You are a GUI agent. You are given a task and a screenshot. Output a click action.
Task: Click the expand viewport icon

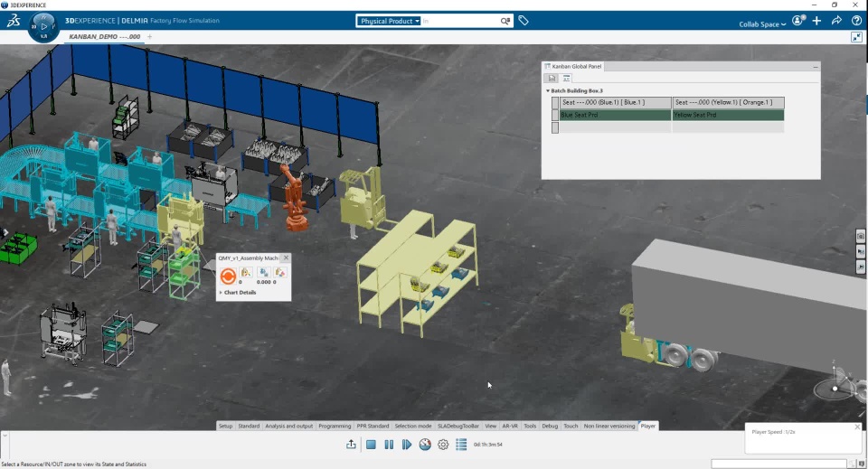click(856, 37)
